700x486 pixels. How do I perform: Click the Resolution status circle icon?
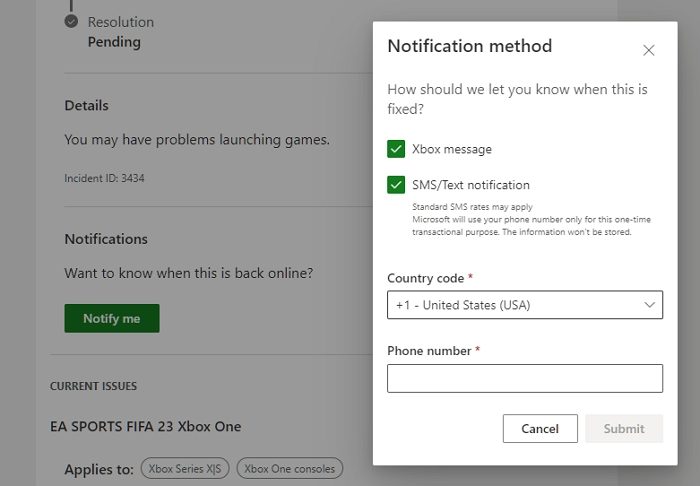(71, 21)
